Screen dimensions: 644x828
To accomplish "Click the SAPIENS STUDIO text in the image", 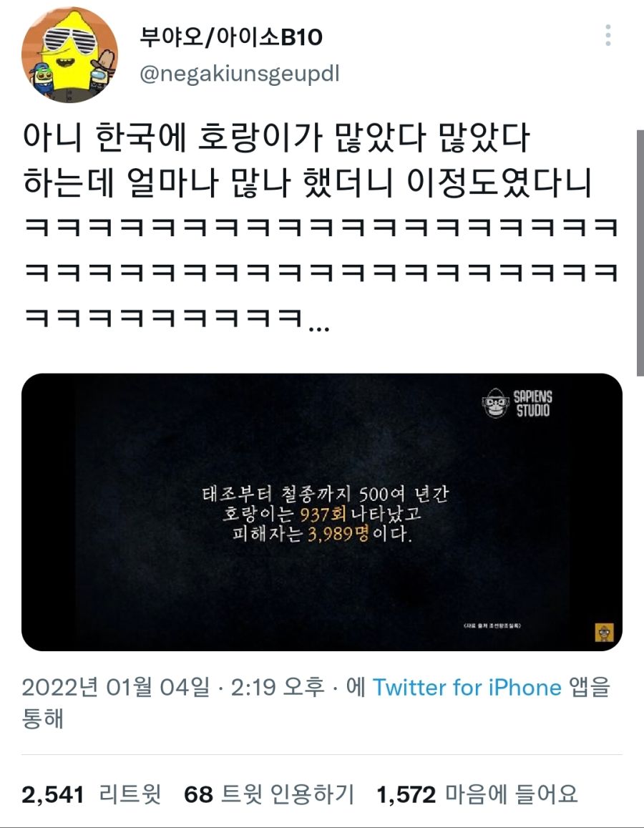I will [532, 404].
